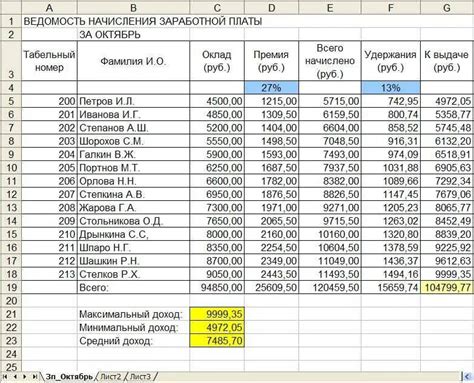Select yellow cell with value 4972,05 in row 22
The image size is (474, 383).
click(x=217, y=327)
